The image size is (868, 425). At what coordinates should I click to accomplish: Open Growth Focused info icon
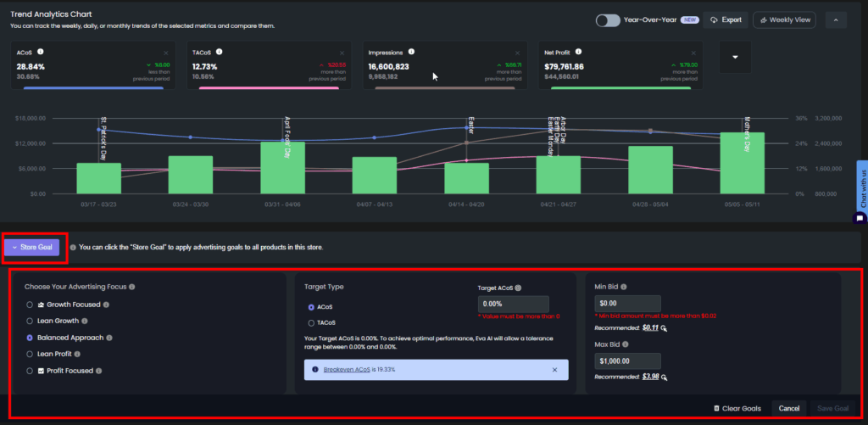tap(106, 305)
